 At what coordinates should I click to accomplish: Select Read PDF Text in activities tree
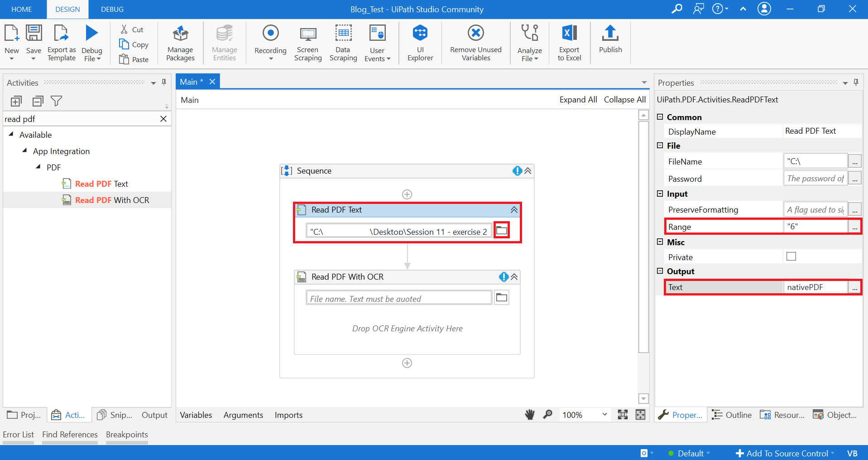[101, 184]
